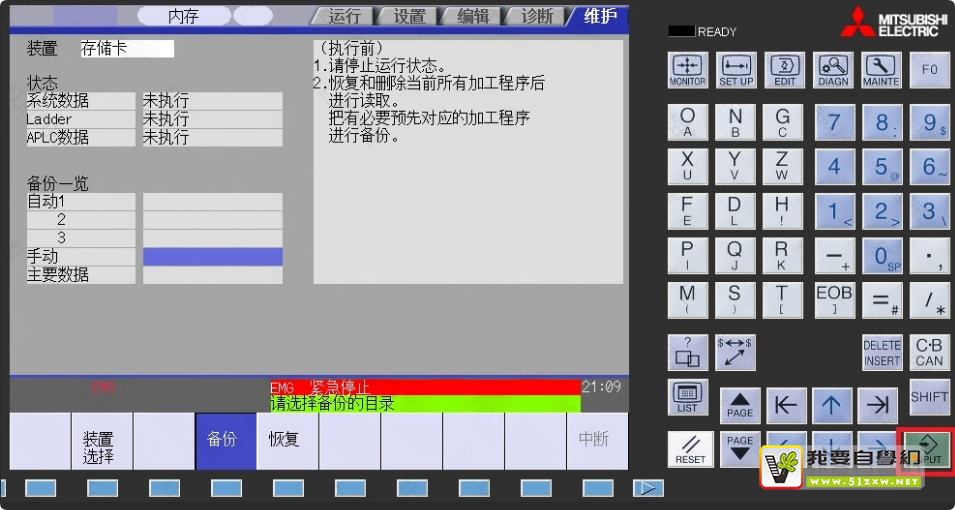Open the DIAGN diagnosis screen key

point(832,70)
